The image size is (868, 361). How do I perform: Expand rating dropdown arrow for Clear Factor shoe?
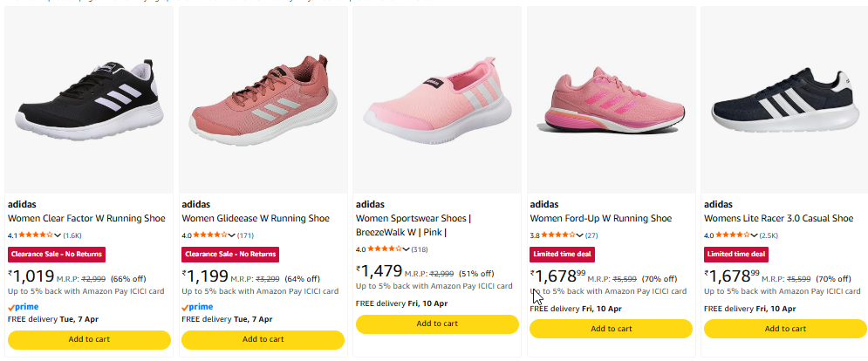pyautogui.click(x=58, y=235)
